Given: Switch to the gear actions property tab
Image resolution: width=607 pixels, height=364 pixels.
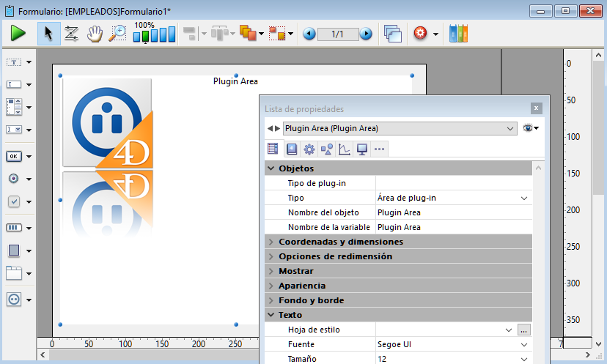Looking at the screenshot, I should pyautogui.click(x=309, y=149).
